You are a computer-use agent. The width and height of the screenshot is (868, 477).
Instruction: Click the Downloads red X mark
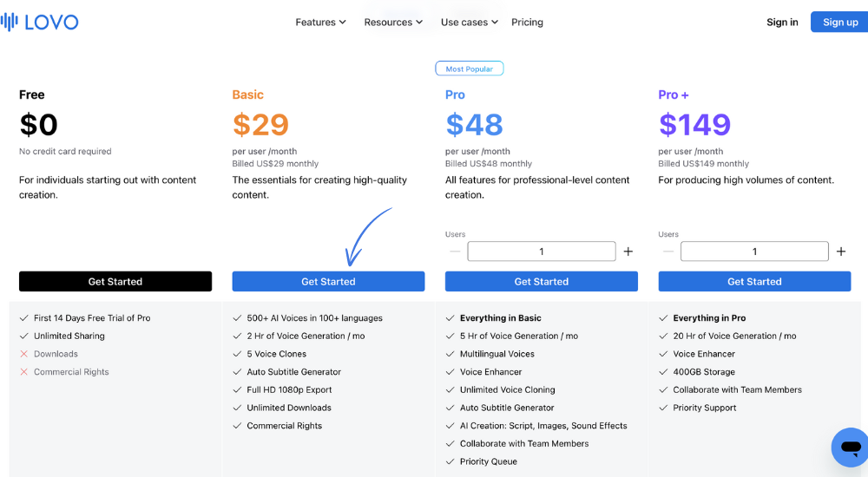coord(23,354)
